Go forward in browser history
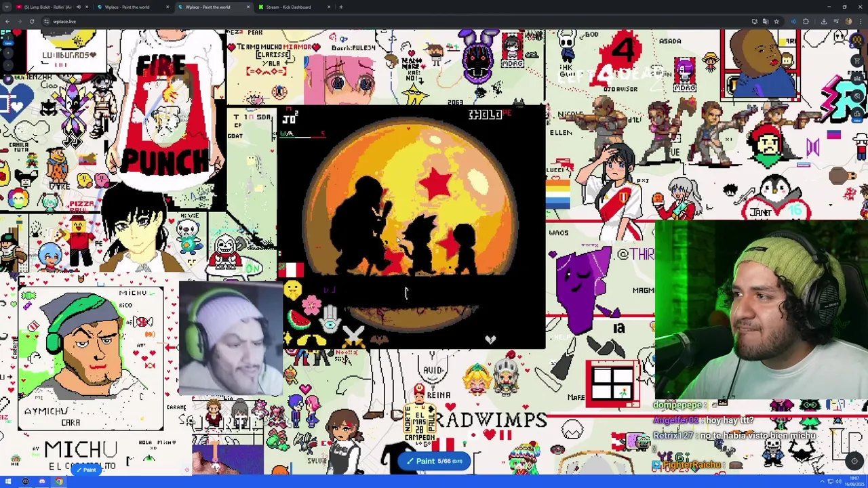 (x=19, y=21)
